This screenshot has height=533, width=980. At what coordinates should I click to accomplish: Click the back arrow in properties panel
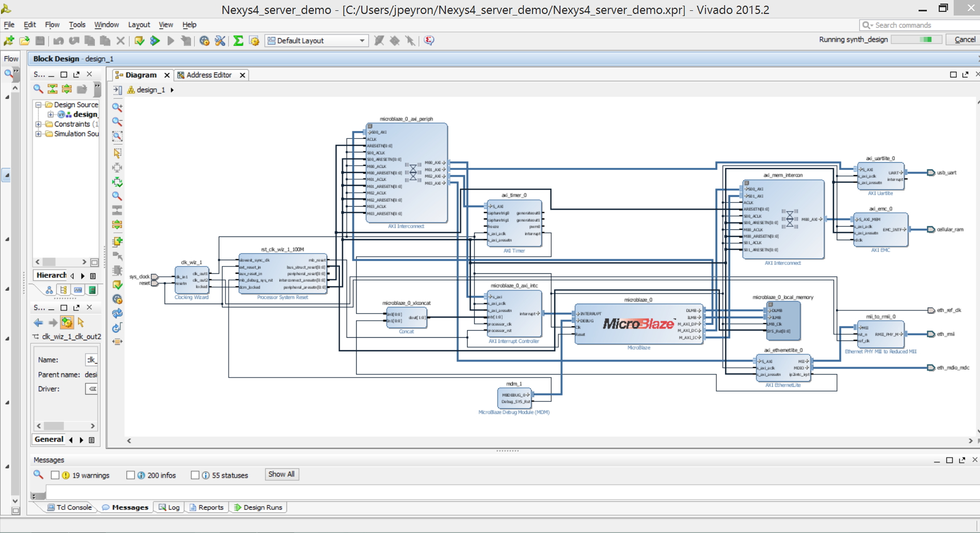(38, 323)
